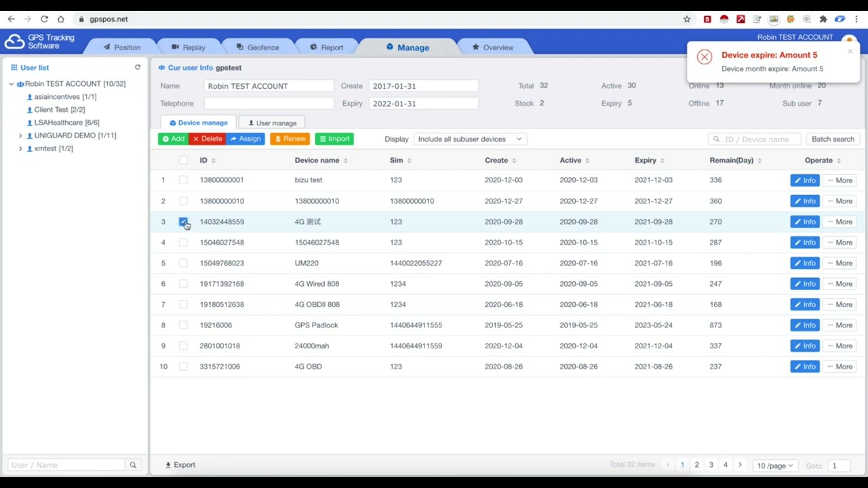The width and height of the screenshot is (868, 488).
Task: Click the Batch search button
Action: click(833, 139)
